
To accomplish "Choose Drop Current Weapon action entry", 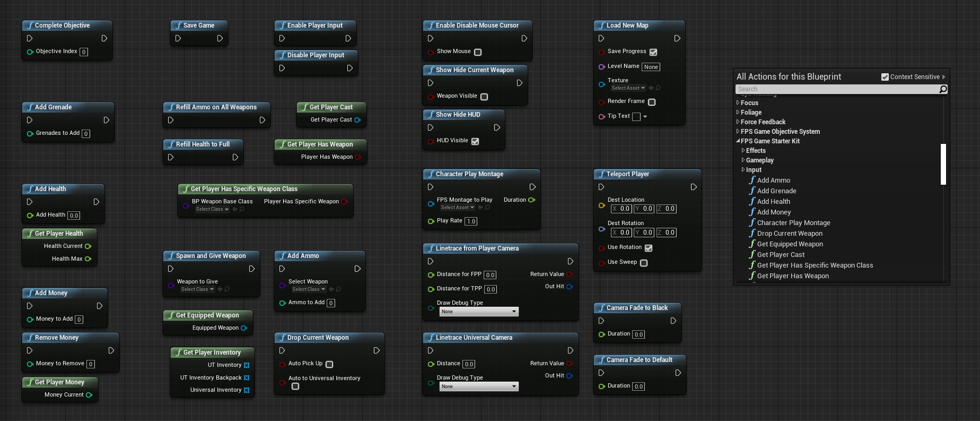I will coord(790,234).
